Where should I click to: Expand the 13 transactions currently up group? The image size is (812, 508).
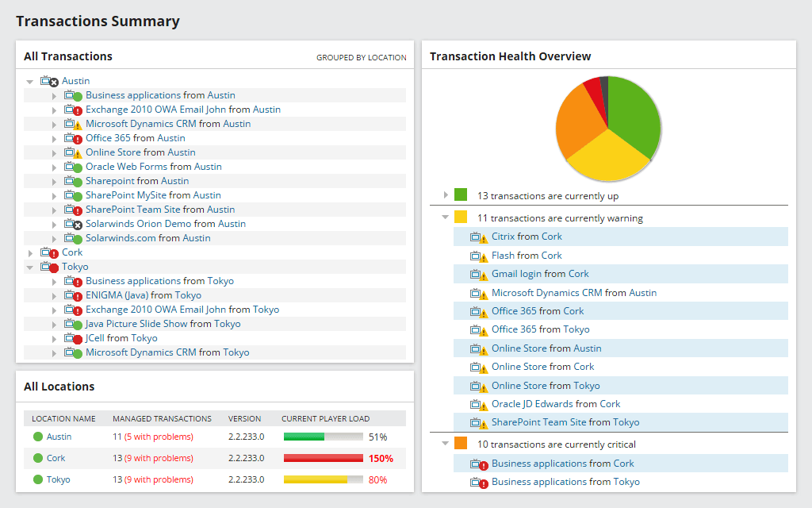(x=446, y=194)
